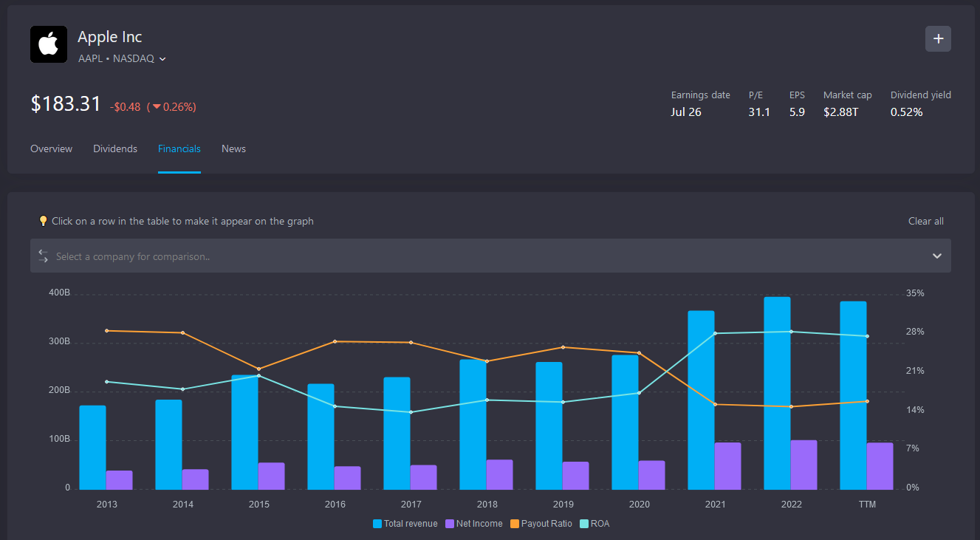Click the 2013 Total revenue bar
Image resolution: width=980 pixels, height=540 pixels.
tap(92, 447)
